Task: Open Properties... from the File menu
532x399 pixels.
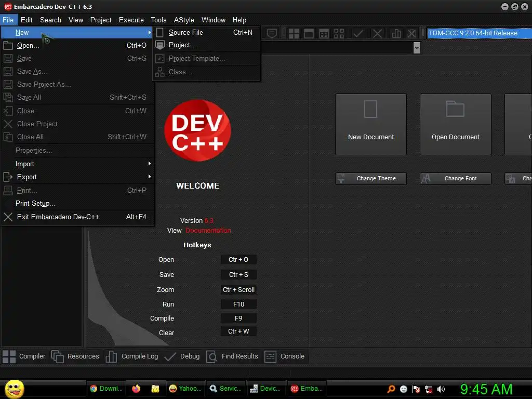Action: click(x=76, y=150)
